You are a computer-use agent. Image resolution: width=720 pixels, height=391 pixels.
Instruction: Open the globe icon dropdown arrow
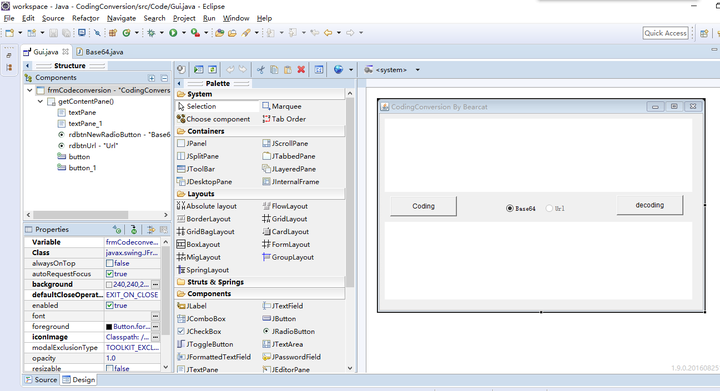(x=351, y=70)
